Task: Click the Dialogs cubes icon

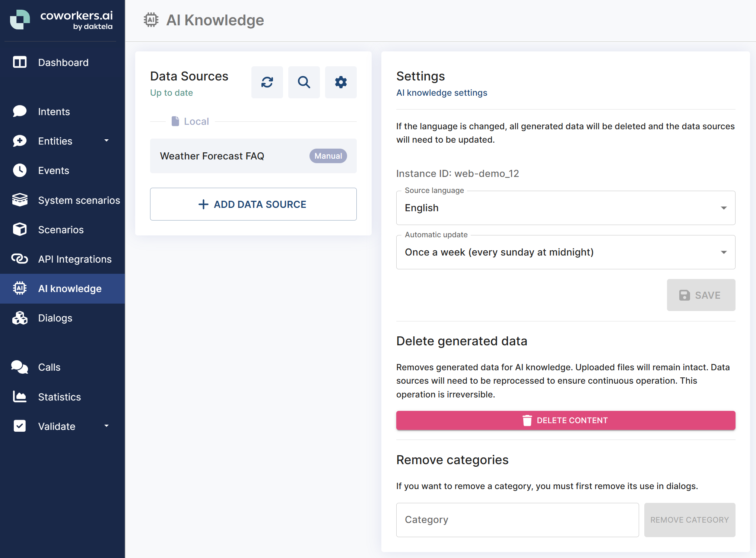Action: point(20,318)
